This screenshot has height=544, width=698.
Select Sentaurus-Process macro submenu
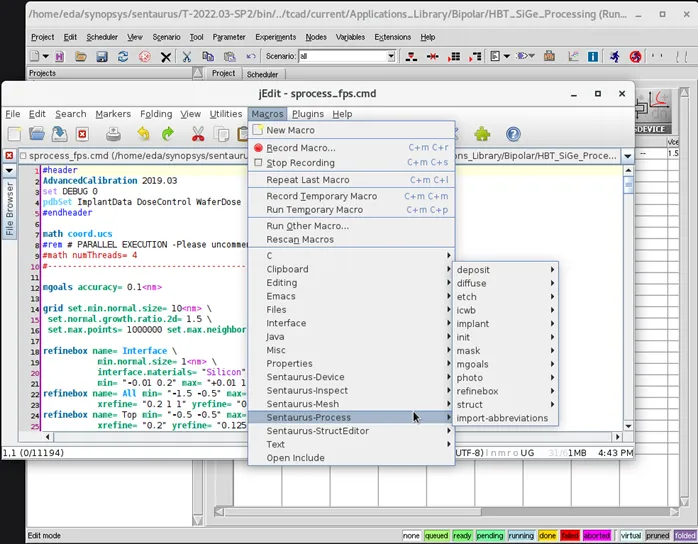[x=351, y=417]
